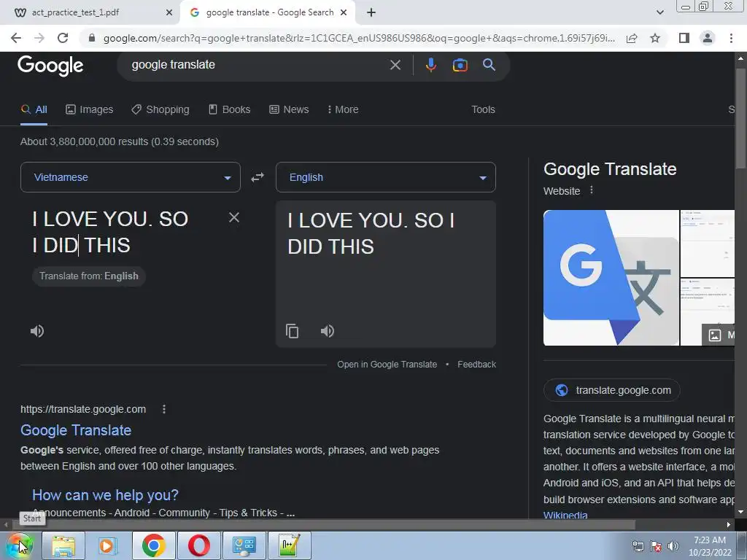Image resolution: width=747 pixels, height=560 pixels.
Task: Open the Wikipedia link in knowledge panel
Action: point(565,516)
